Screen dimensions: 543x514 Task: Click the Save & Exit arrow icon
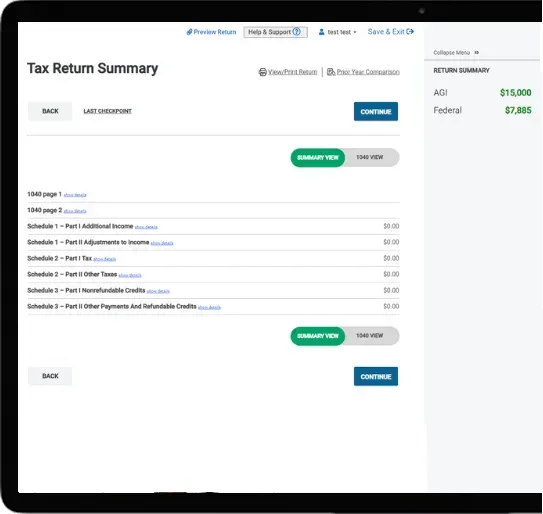click(410, 32)
